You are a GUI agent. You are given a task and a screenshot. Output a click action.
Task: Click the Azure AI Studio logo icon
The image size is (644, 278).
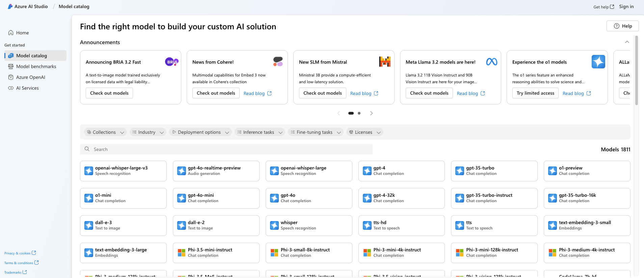tap(10, 6)
